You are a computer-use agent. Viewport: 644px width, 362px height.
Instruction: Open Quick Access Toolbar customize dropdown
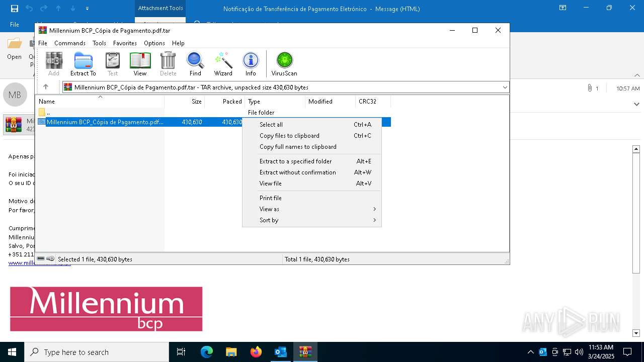pyautogui.click(x=88, y=9)
